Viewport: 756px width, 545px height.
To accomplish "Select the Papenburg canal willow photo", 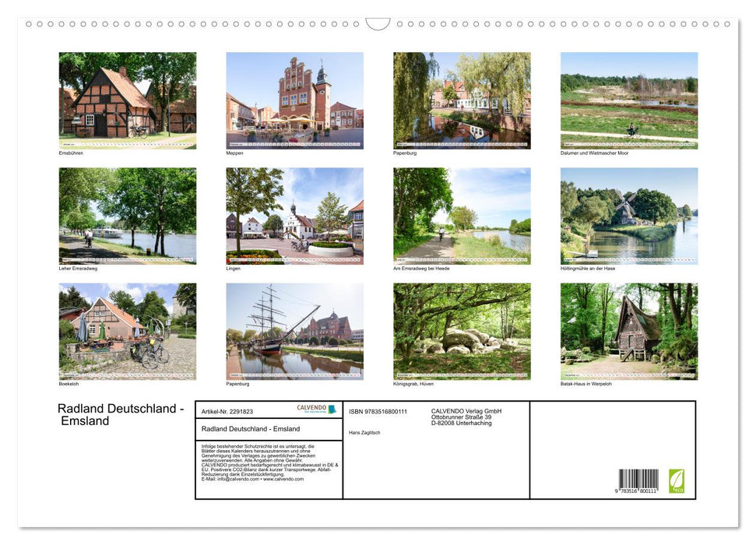I will (462, 100).
